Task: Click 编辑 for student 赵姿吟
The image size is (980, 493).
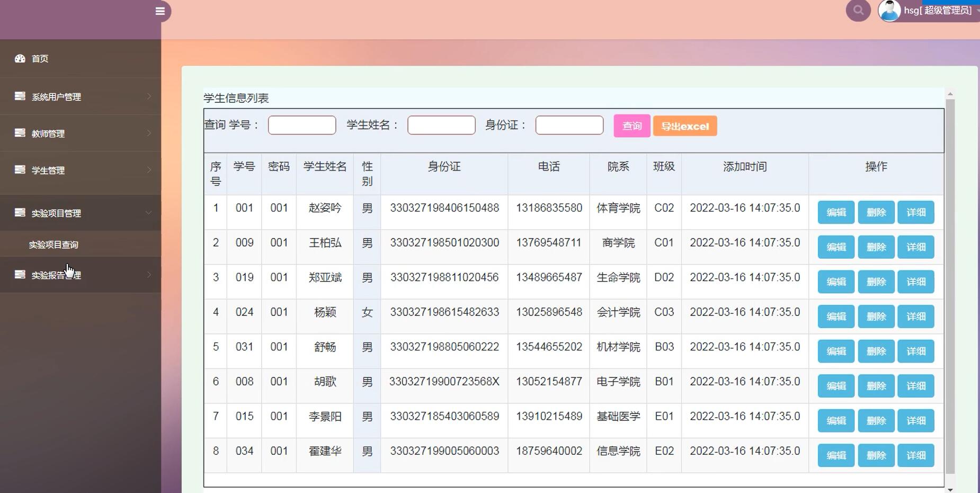Action: pos(836,212)
